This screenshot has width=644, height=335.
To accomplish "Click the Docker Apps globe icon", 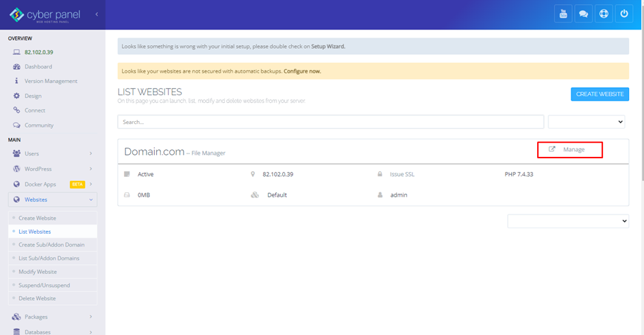I will point(16,184).
